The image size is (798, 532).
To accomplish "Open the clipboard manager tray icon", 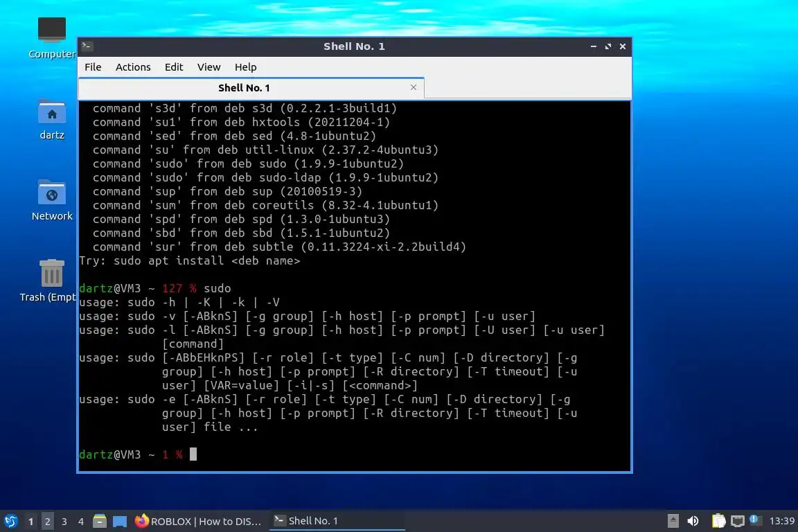I will coord(718,521).
